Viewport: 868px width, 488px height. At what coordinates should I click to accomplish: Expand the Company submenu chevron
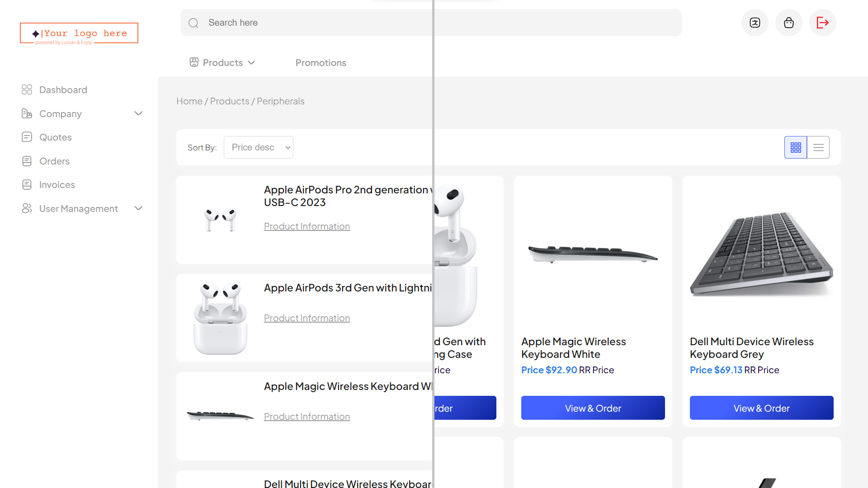click(138, 113)
